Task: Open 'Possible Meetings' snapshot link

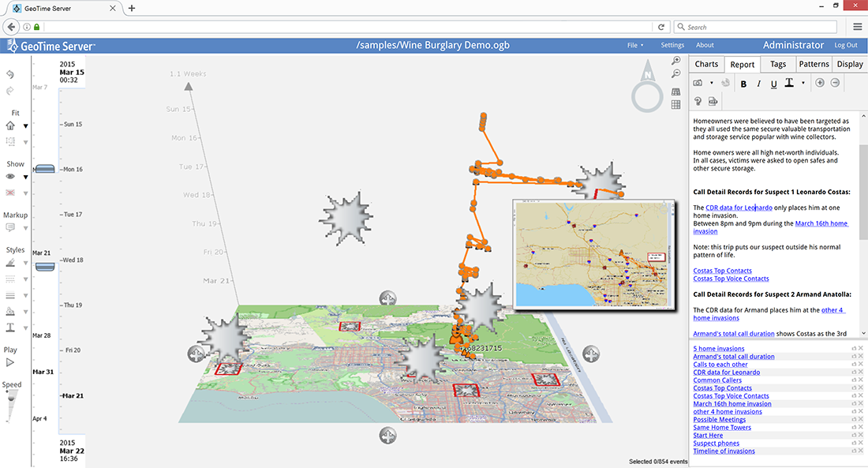Action: pyautogui.click(x=719, y=420)
